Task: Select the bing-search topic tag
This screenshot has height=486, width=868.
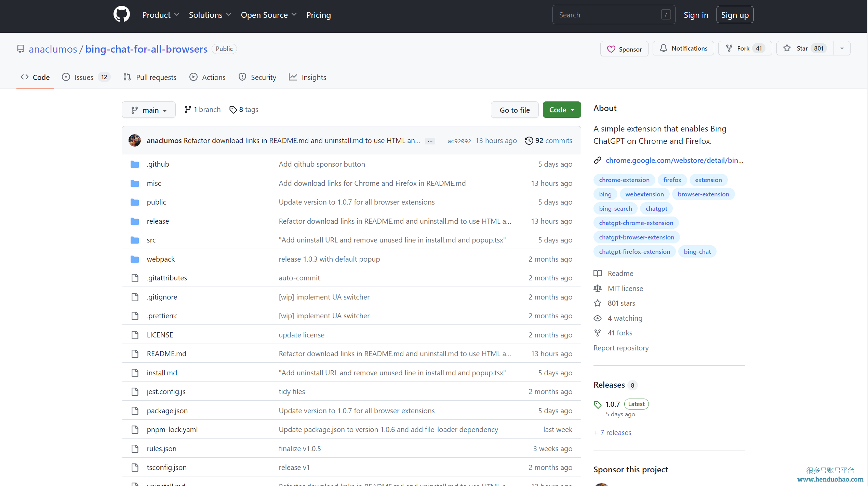Action: [615, 209]
